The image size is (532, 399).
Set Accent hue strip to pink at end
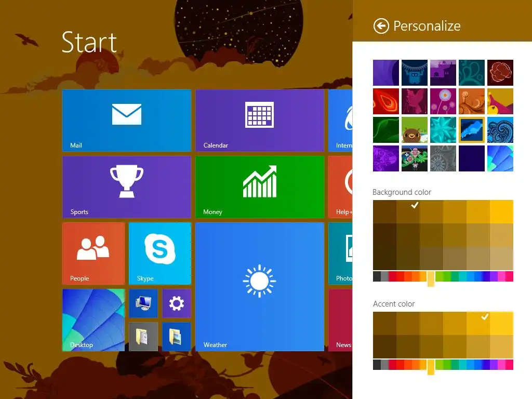(509, 365)
